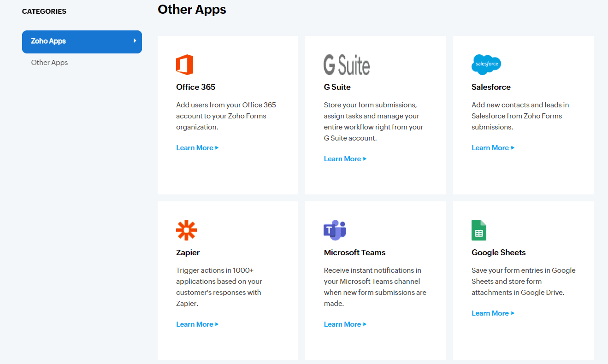The width and height of the screenshot is (608, 364).
Task: Select Other Apps in the categories sidebar
Action: tap(49, 63)
